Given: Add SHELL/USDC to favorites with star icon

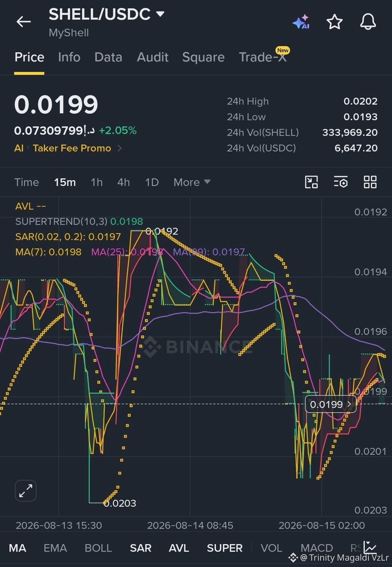Looking at the screenshot, I should [335, 22].
